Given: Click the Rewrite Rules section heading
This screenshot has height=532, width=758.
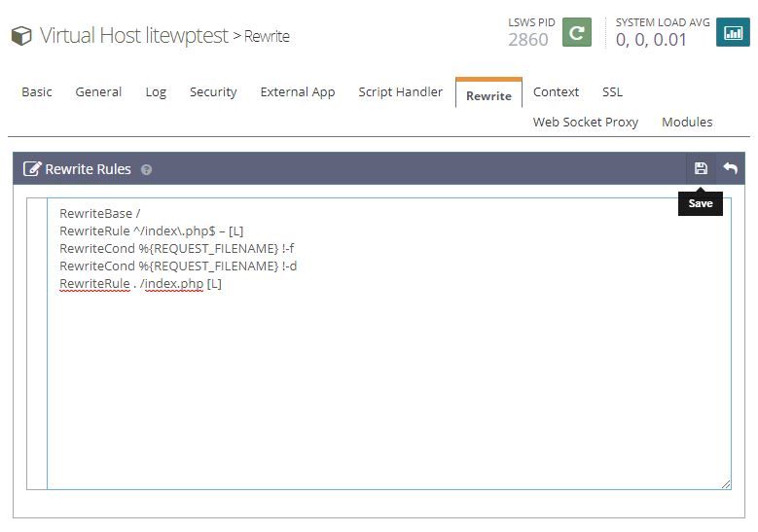Looking at the screenshot, I should pos(88,169).
